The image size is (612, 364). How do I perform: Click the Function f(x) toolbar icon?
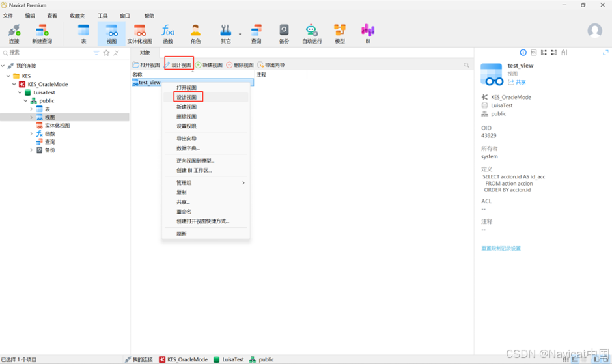[168, 34]
